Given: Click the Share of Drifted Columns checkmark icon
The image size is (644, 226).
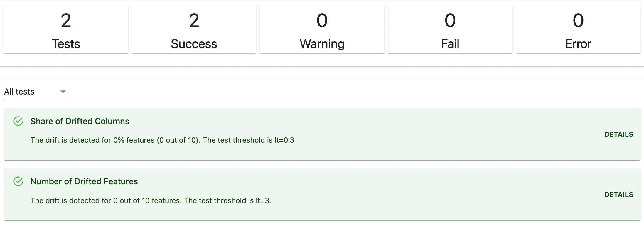Looking at the screenshot, I should point(18,121).
